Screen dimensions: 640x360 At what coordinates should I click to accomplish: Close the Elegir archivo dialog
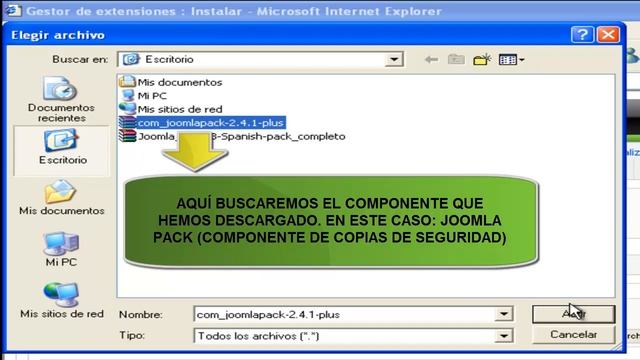[608, 35]
